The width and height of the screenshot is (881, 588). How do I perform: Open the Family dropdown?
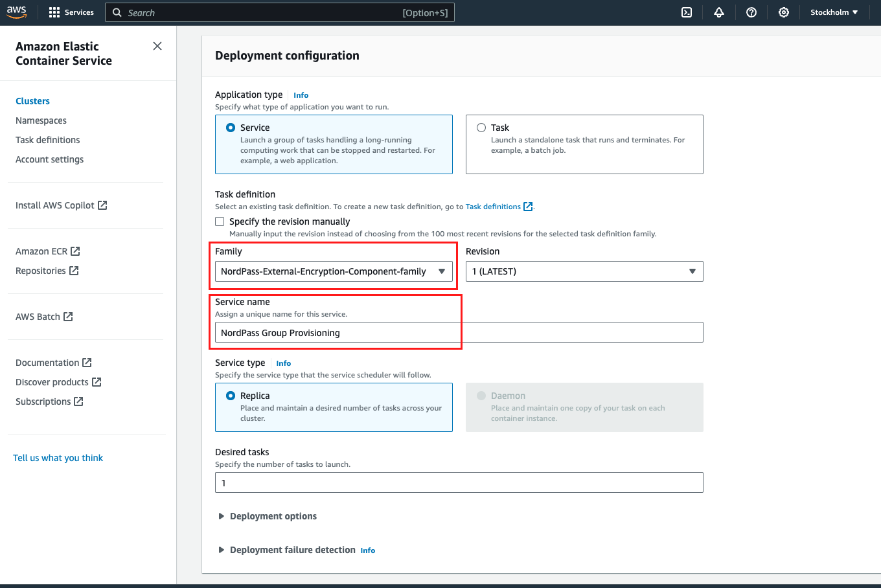(x=334, y=271)
